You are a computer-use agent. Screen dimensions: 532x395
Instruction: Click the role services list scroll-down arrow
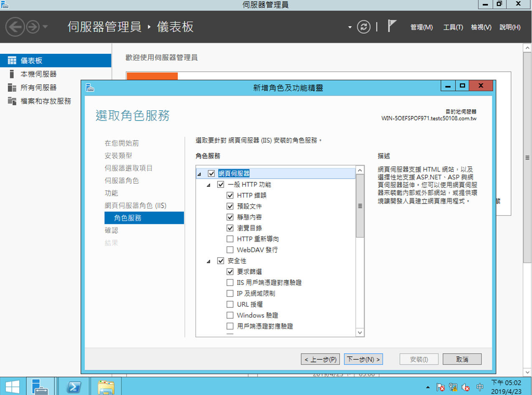pos(360,332)
